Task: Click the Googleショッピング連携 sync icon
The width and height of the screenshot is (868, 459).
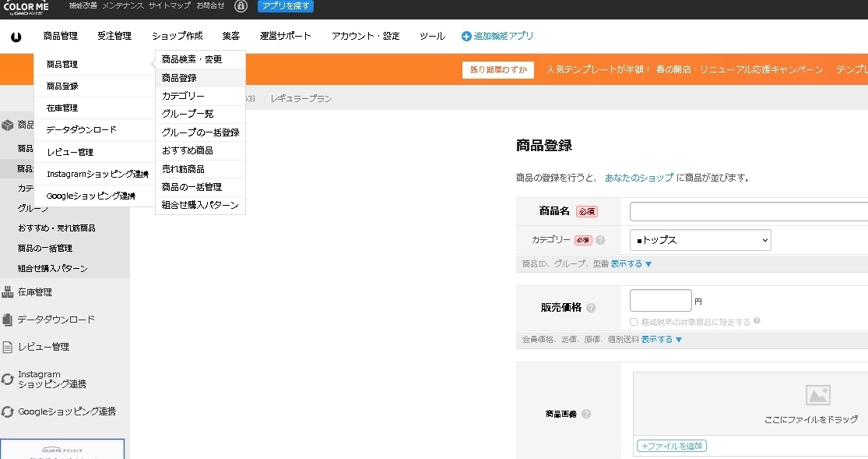Action: [7, 412]
